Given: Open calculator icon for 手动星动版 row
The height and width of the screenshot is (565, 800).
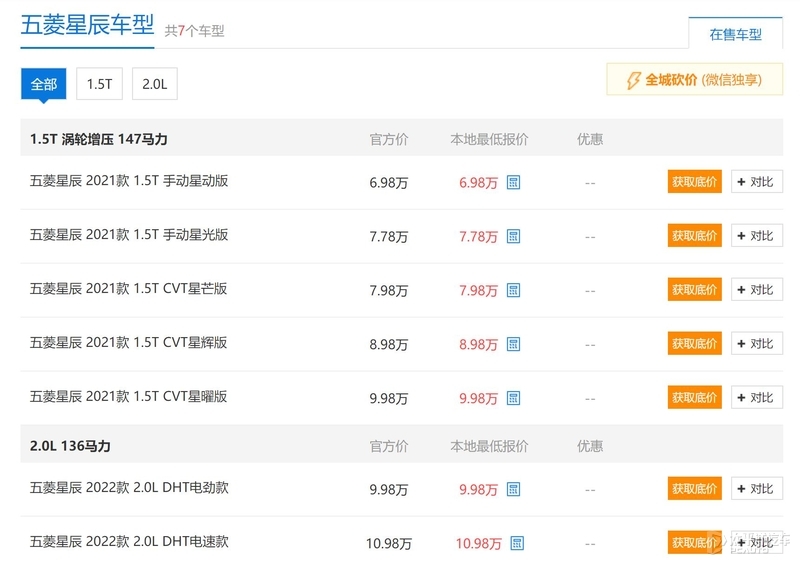Looking at the screenshot, I should tap(513, 182).
